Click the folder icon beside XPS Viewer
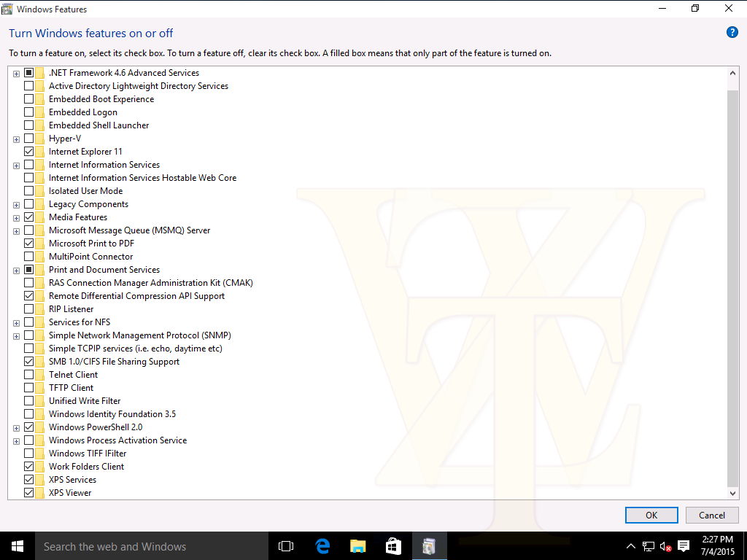The height and width of the screenshot is (560, 747). 39,493
